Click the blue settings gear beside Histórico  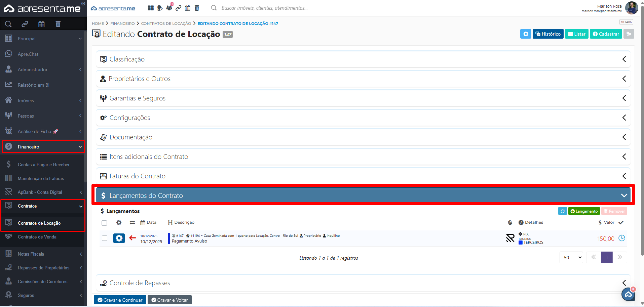pos(526,34)
